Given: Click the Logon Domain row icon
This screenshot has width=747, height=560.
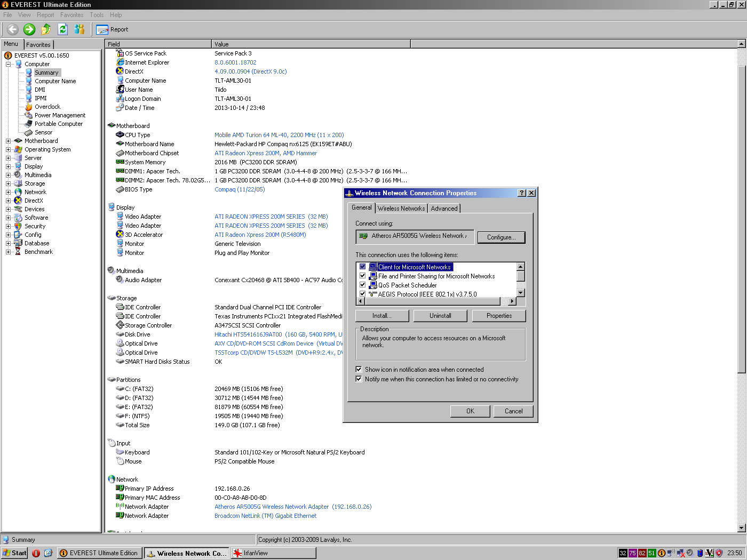Looking at the screenshot, I should [x=120, y=99].
